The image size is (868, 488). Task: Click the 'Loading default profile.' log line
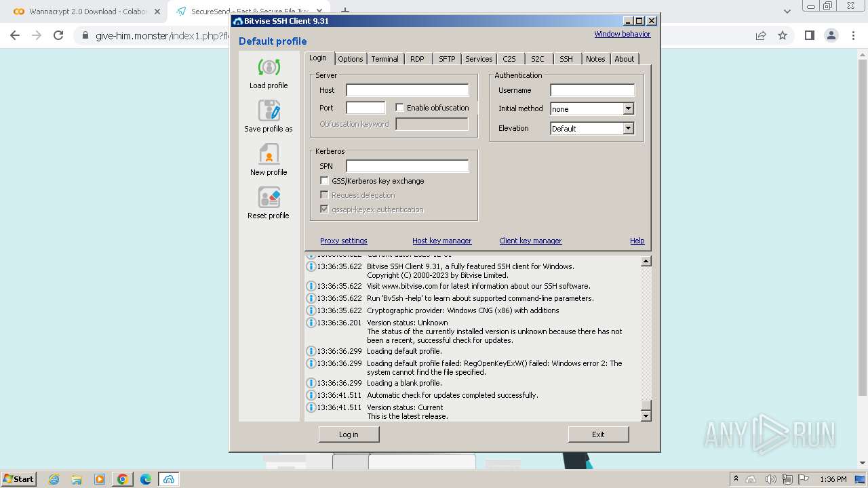click(x=404, y=351)
